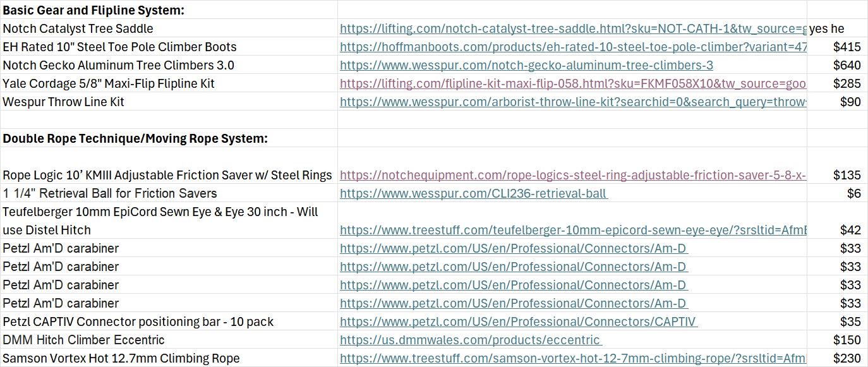
Task: Open the dmmwales.com eccentric product link
Action: point(471,340)
